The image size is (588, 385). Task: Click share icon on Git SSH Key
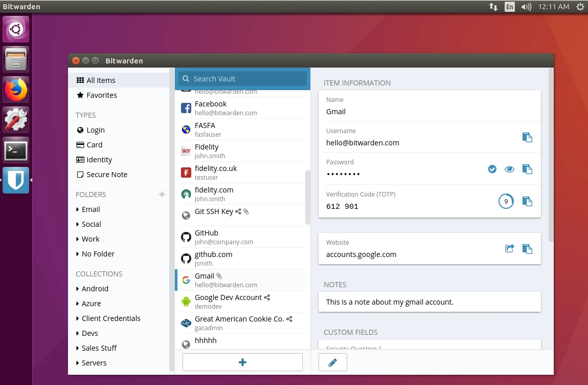(238, 212)
